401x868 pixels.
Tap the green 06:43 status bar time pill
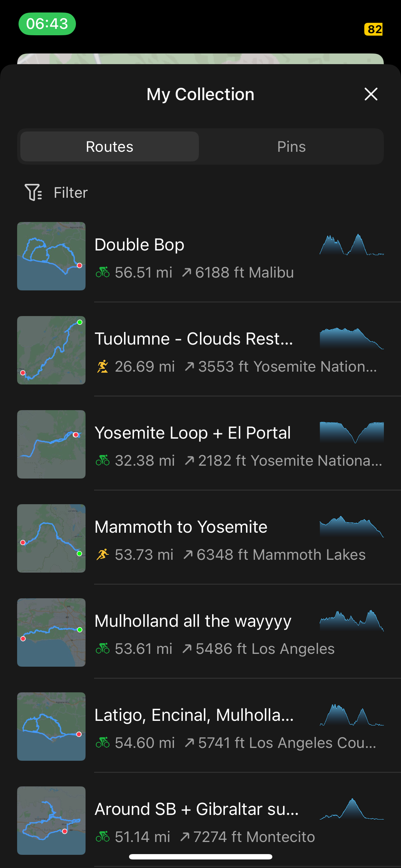(47, 24)
